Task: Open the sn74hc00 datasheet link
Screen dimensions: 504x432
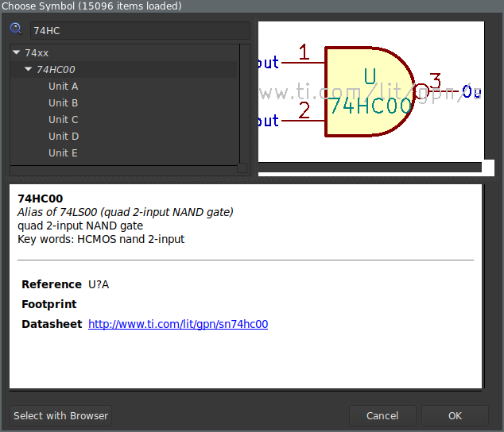Action: [178, 324]
